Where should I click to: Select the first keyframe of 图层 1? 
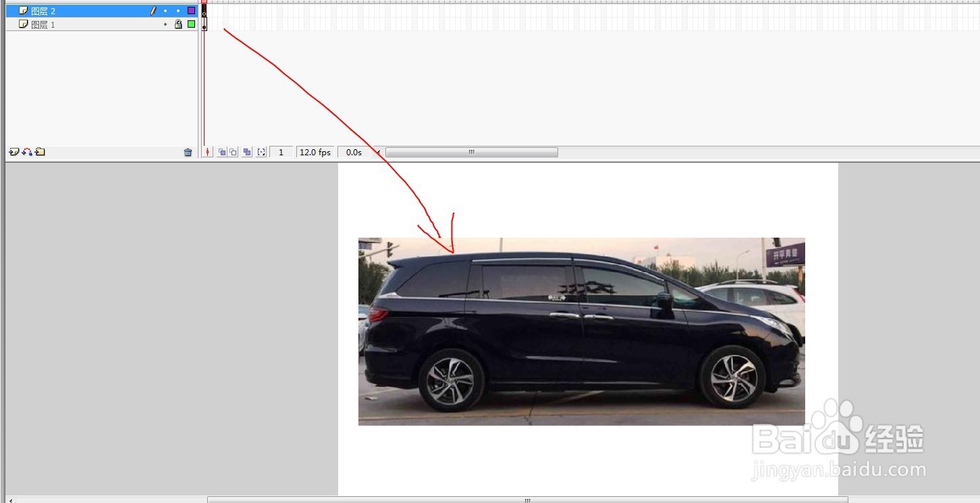point(204,24)
